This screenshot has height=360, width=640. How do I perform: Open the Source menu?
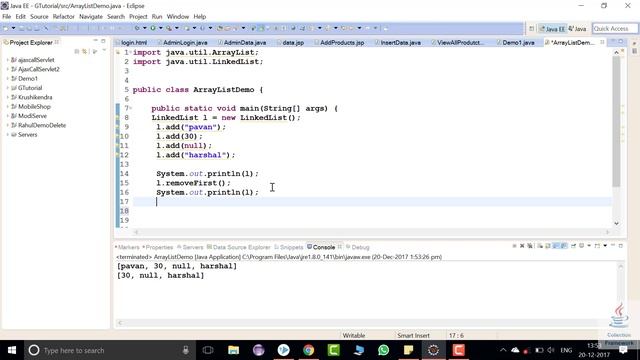(39, 16)
